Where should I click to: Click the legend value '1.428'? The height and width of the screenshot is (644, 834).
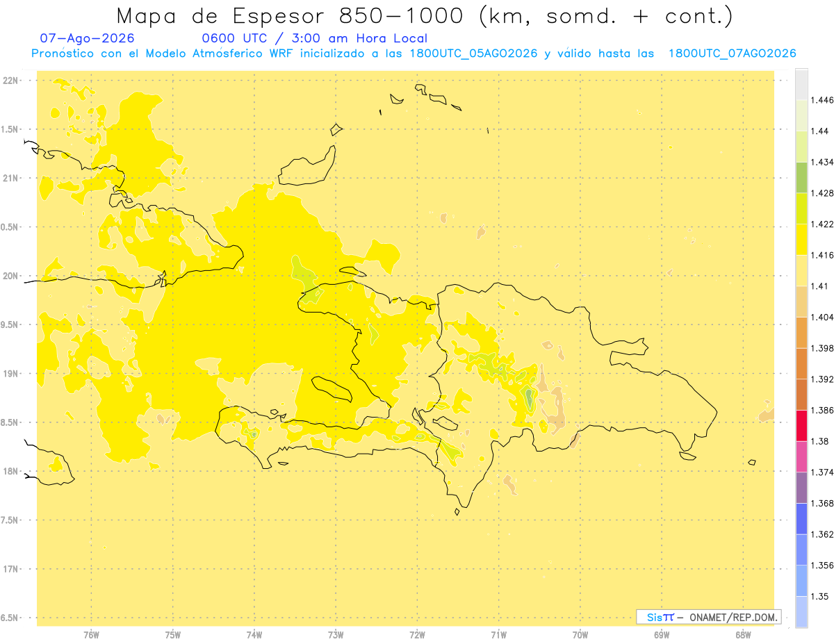[x=821, y=193]
